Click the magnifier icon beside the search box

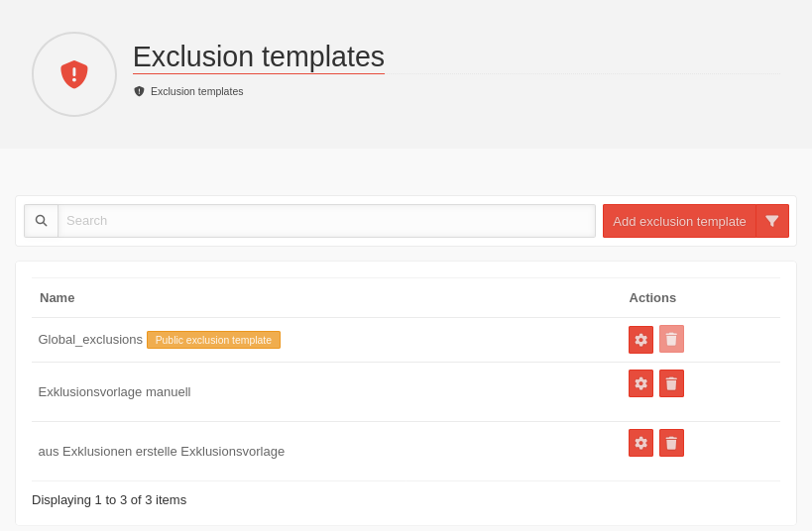point(42,221)
